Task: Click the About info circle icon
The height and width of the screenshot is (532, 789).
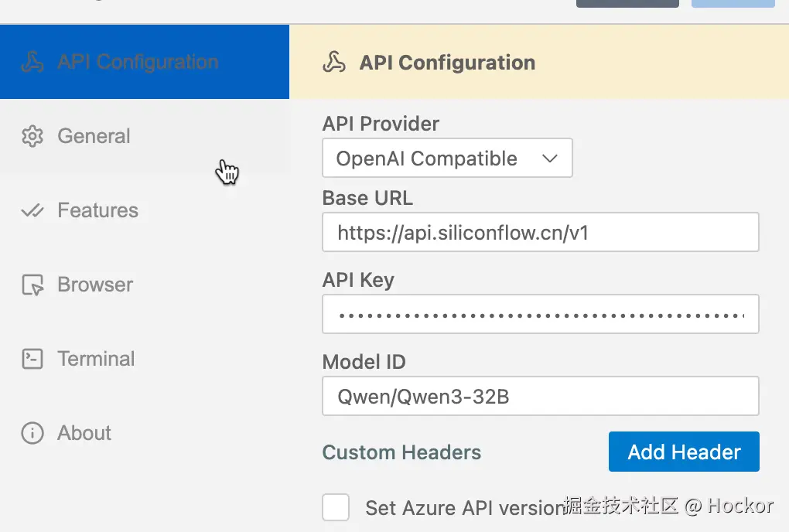Action: coord(32,433)
